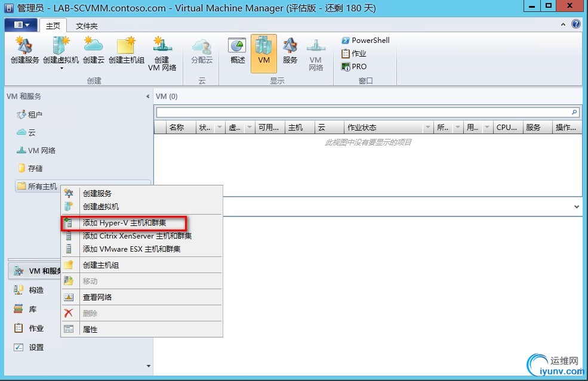Select the VM display button in ribbon

point(264,53)
